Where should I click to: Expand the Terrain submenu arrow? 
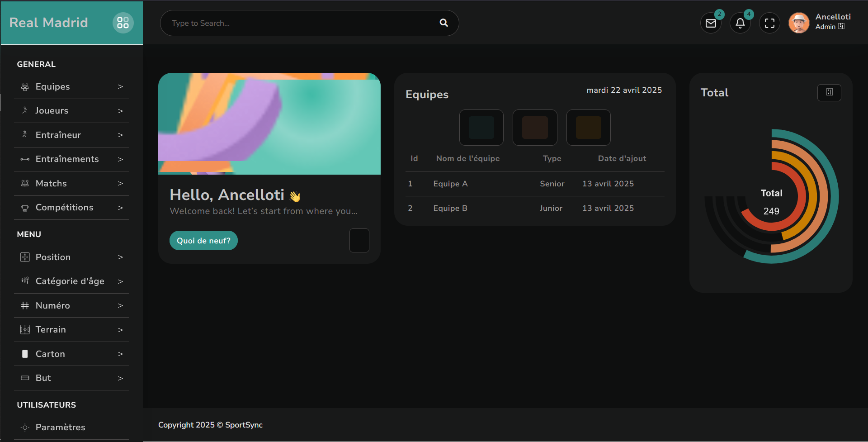coord(120,330)
